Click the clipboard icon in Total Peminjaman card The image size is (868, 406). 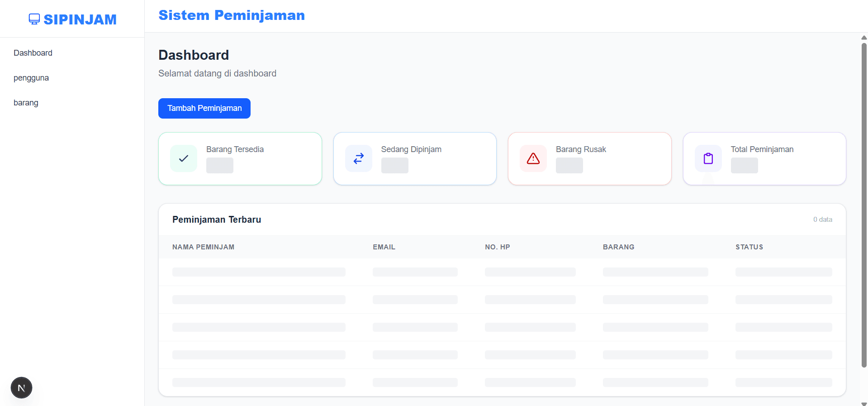click(x=708, y=158)
